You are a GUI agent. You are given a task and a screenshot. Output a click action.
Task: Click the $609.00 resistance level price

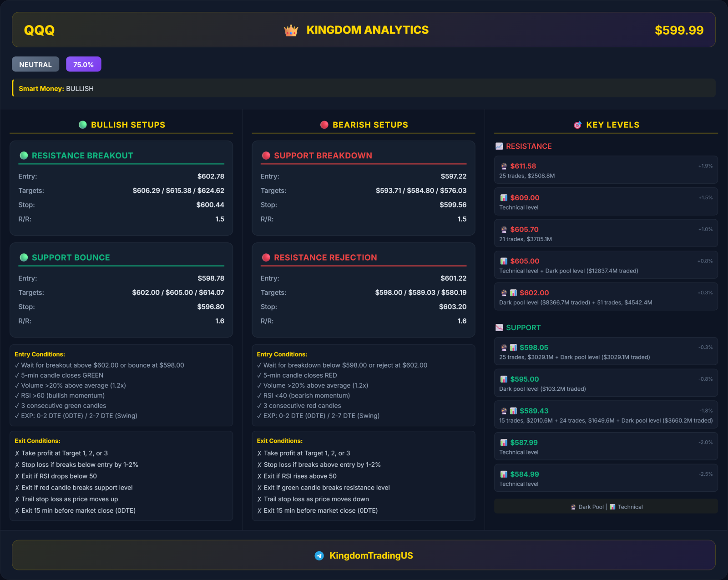[x=525, y=198]
